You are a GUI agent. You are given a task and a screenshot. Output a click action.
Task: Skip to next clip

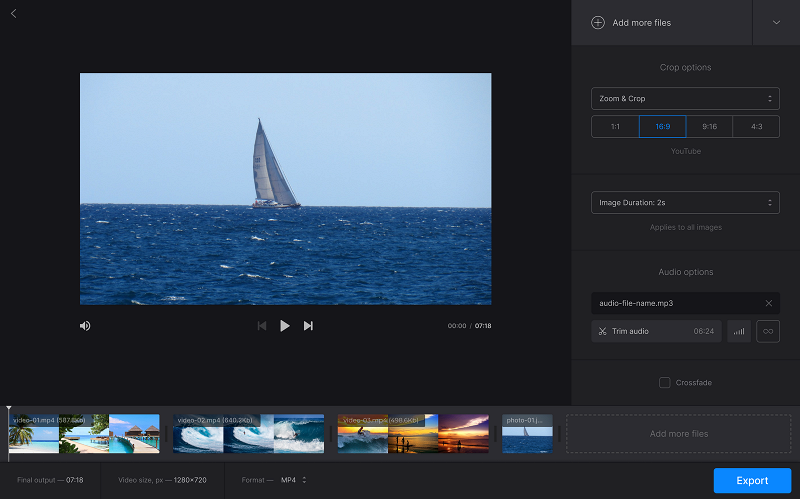pyautogui.click(x=308, y=326)
